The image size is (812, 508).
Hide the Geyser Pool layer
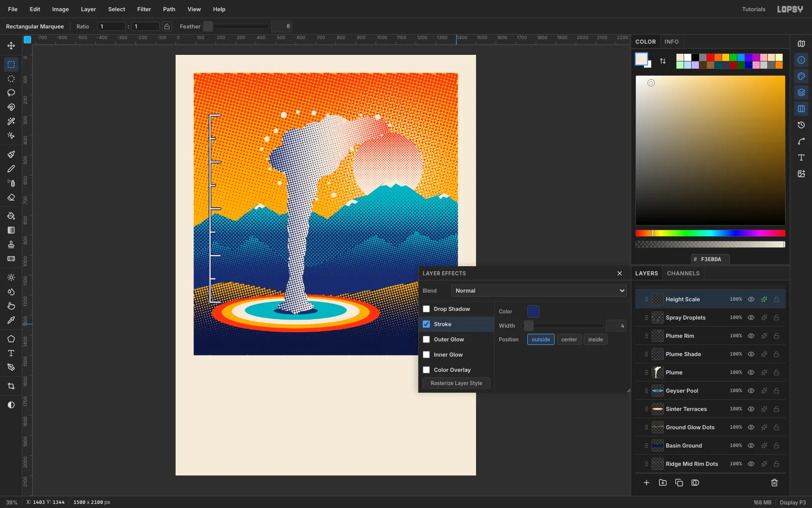coord(751,391)
